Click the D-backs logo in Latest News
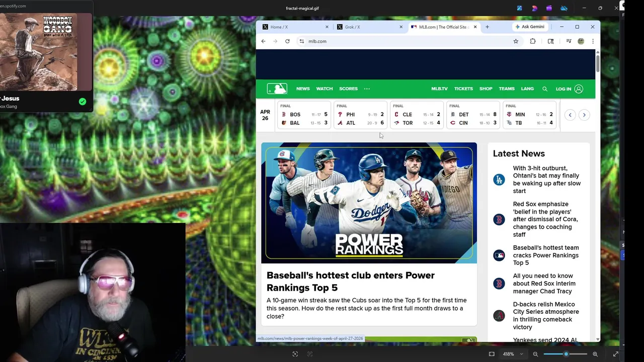644x362 pixels. click(x=499, y=316)
